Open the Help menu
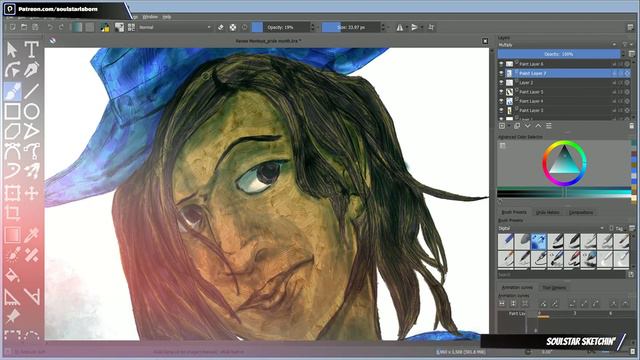Screen dimensions: 640x360 [x=167, y=17]
